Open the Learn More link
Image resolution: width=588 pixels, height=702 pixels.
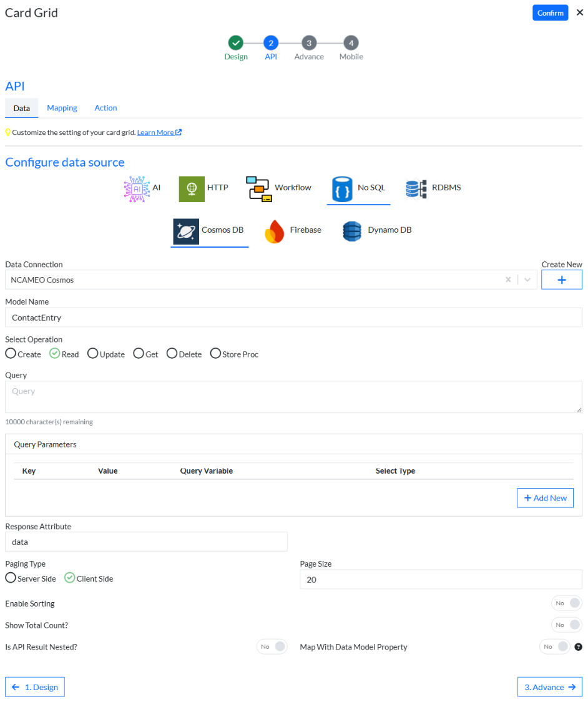click(156, 132)
